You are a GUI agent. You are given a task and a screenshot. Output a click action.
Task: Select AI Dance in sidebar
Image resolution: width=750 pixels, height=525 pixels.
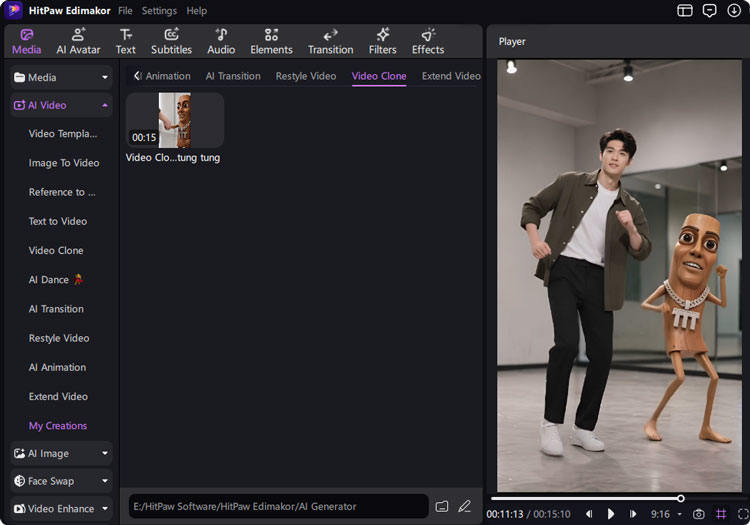(55, 280)
